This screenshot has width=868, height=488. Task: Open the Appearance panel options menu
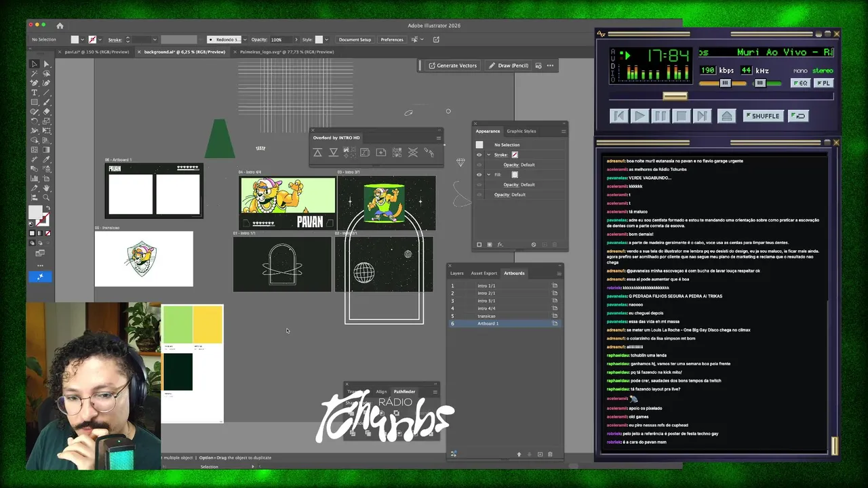(564, 131)
